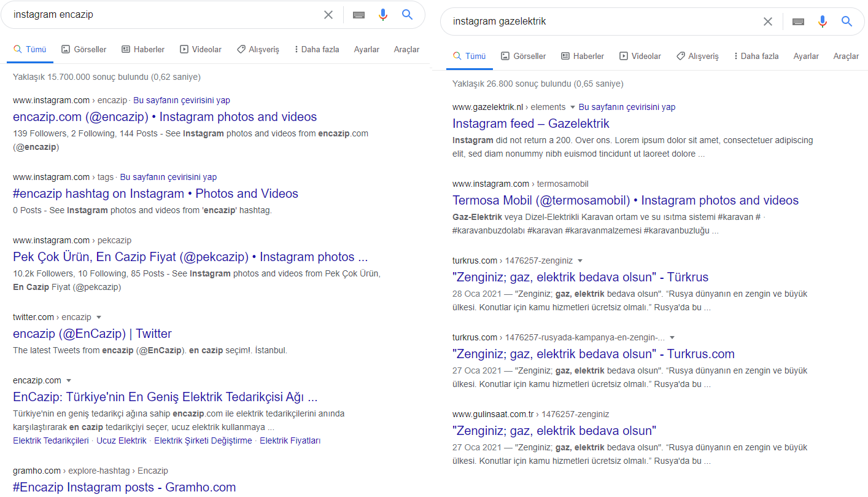This screenshot has height=497, width=868.
Task: Follow the "Elektrik Tedarikçileri" sitelink
Action: (x=51, y=440)
